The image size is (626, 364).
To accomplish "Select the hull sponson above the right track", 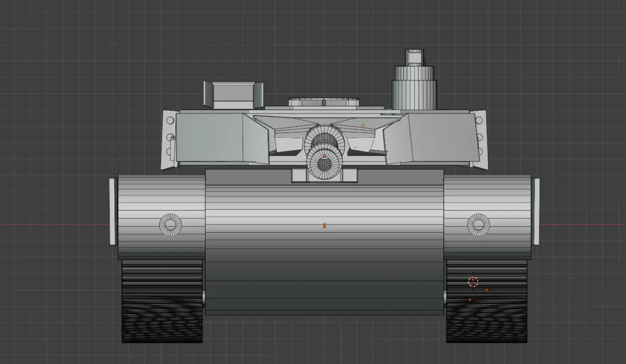I will tap(488, 217).
